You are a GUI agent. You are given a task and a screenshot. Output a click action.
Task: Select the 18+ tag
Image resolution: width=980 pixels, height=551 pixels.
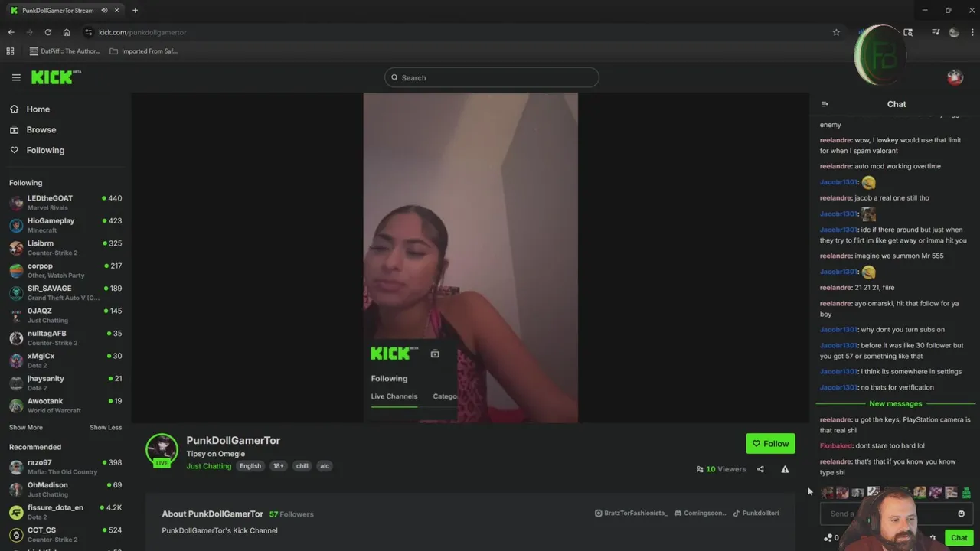(x=278, y=466)
